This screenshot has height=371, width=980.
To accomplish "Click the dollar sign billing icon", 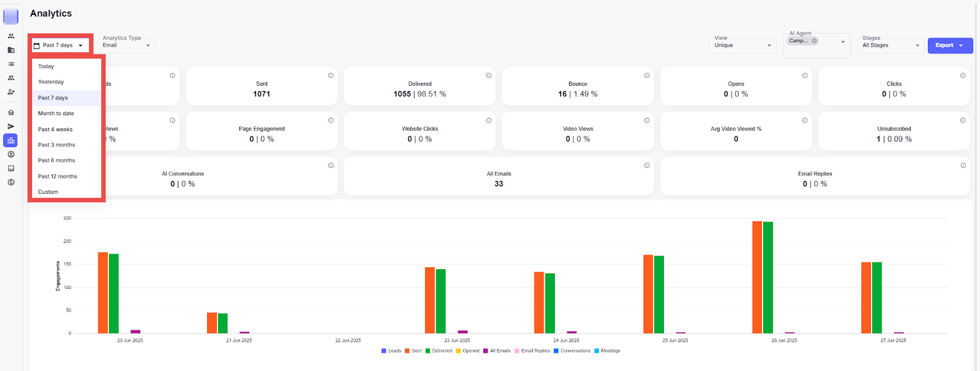I will 11,182.
